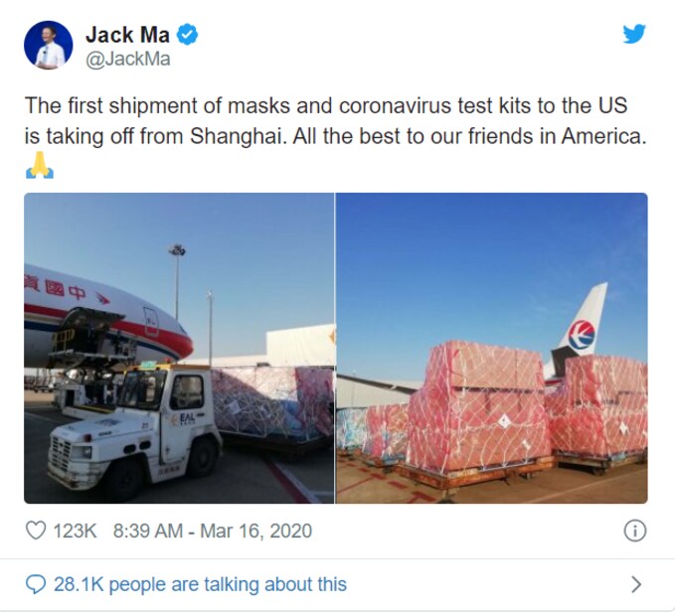Click the tweet text about shipment
Viewport: 675px width, 616px height.
tap(336, 121)
